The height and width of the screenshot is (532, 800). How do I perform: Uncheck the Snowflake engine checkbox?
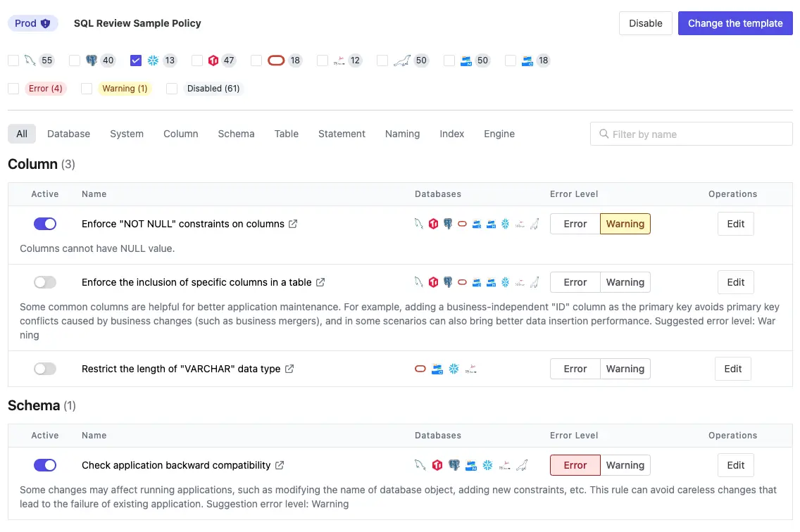click(136, 61)
